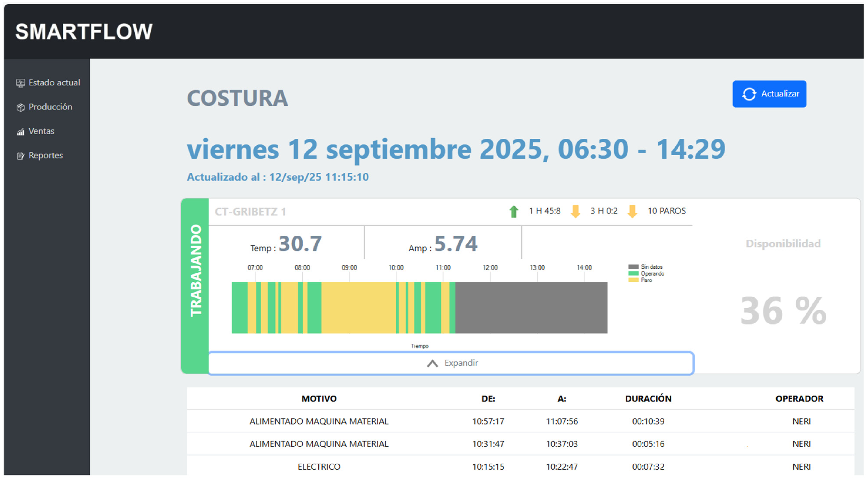Click the Producción box icon

[x=20, y=107]
